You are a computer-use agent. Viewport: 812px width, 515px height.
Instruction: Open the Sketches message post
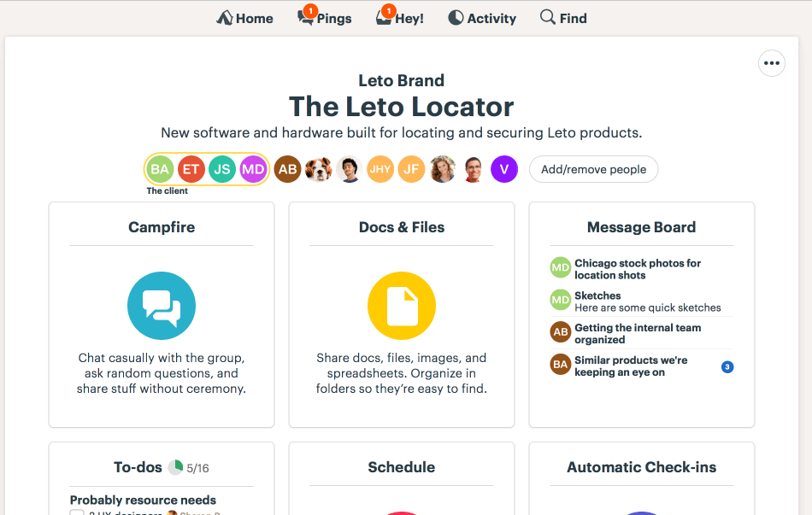coord(597,296)
